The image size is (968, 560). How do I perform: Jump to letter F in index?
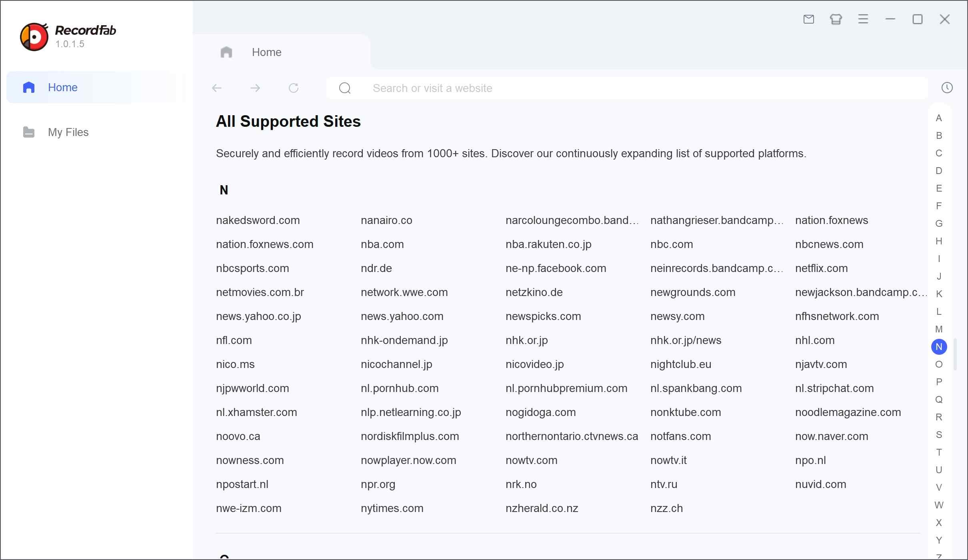(939, 206)
